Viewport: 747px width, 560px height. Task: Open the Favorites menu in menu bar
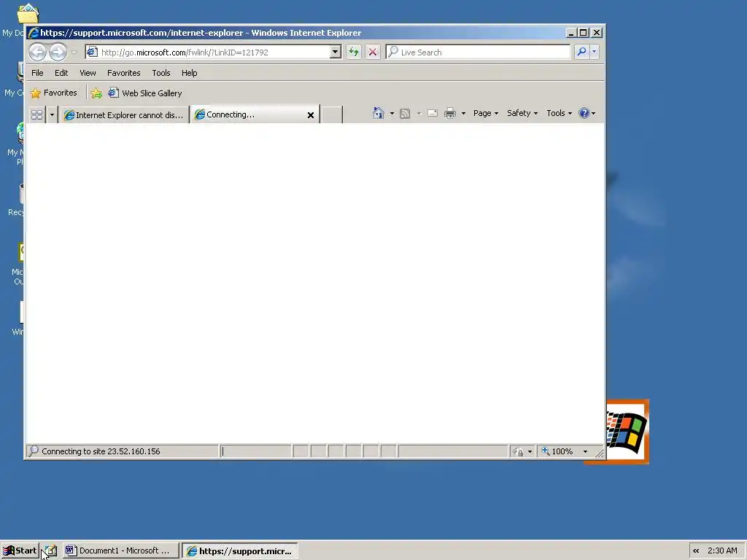123,73
